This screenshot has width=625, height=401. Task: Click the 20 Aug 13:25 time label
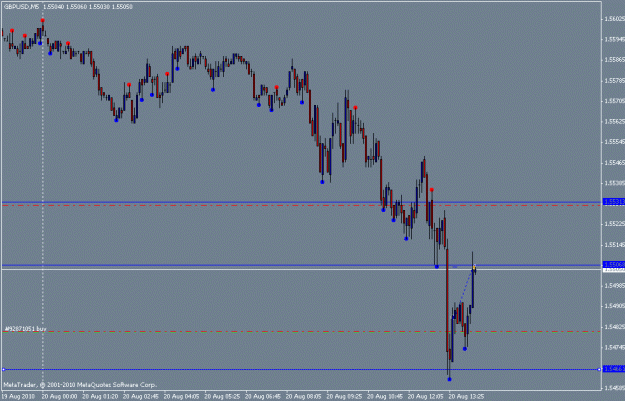(466, 397)
